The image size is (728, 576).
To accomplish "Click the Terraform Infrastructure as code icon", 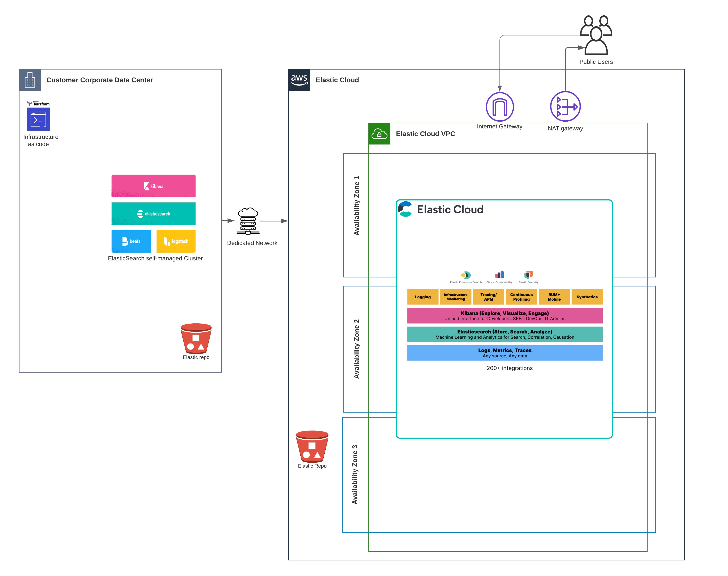I will tap(38, 119).
